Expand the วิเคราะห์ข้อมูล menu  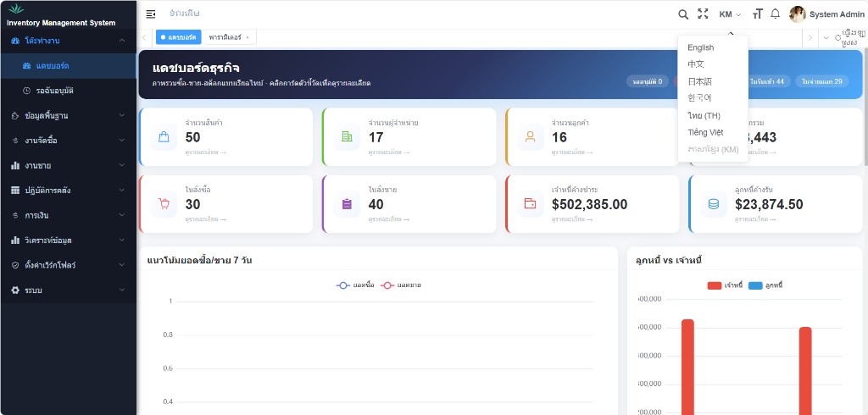click(x=68, y=241)
